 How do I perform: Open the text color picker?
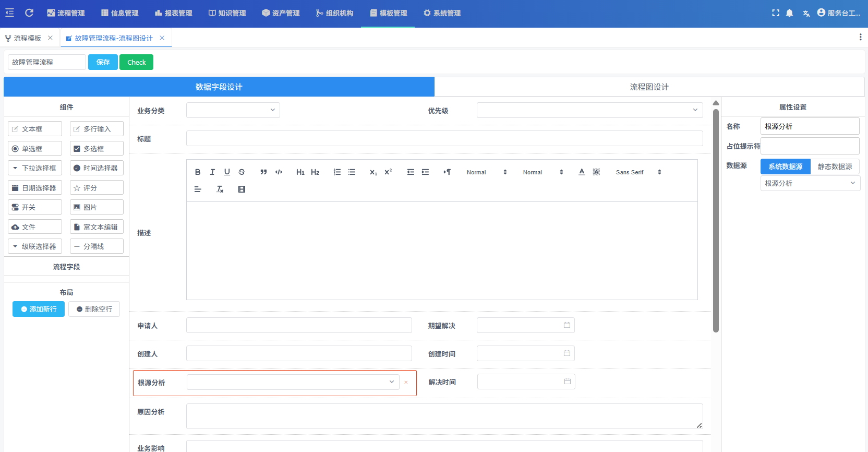pyautogui.click(x=582, y=172)
